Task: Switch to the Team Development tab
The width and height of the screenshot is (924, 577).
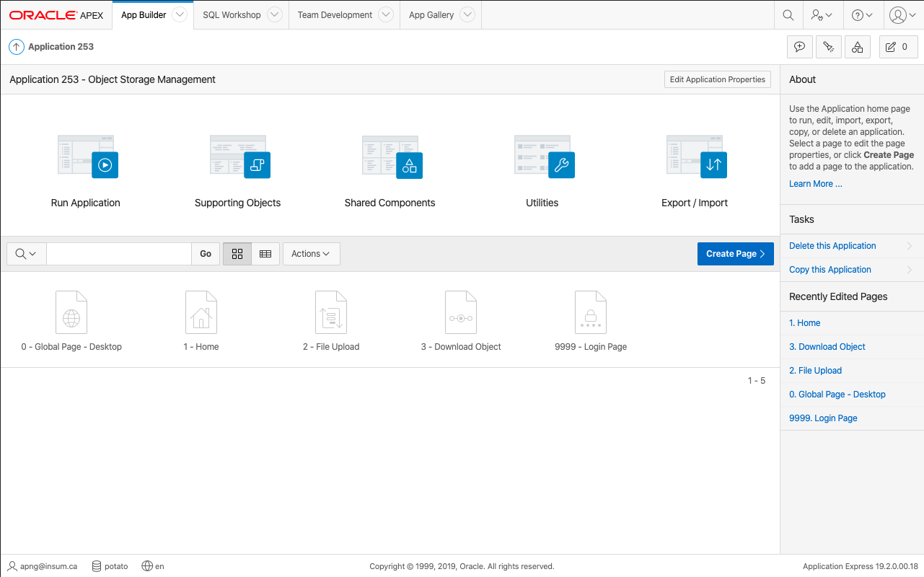Action: 335,15
